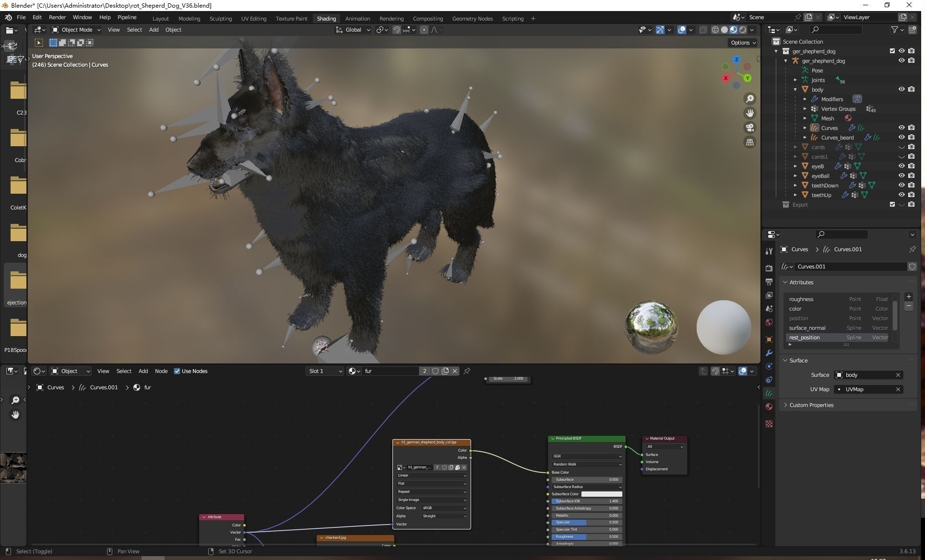Pin the properties editor context
Screen dimensions: 925x560
[912, 249]
